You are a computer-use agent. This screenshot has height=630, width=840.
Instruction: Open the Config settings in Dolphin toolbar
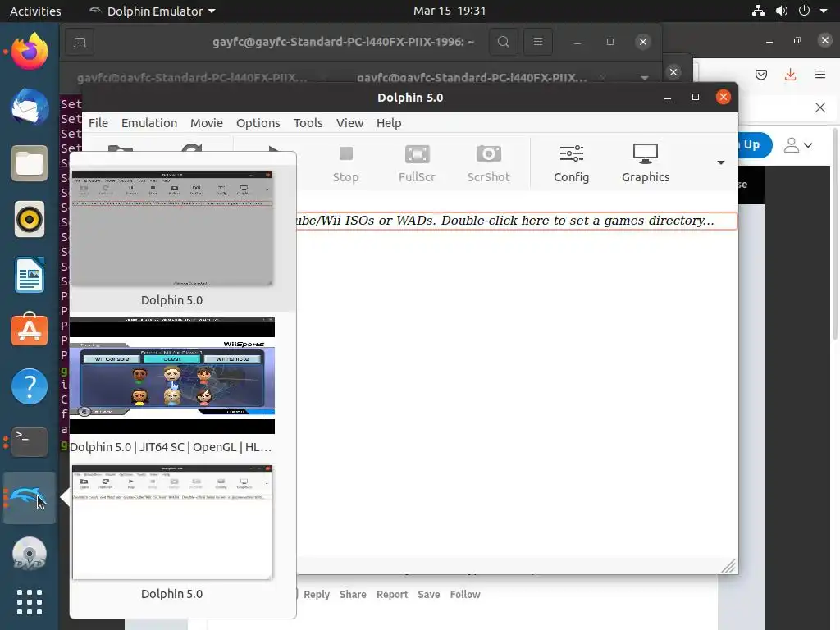point(571,163)
